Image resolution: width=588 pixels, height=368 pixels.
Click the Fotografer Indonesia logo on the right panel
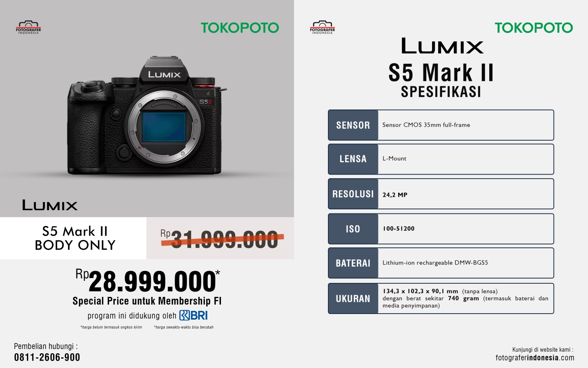323,27
